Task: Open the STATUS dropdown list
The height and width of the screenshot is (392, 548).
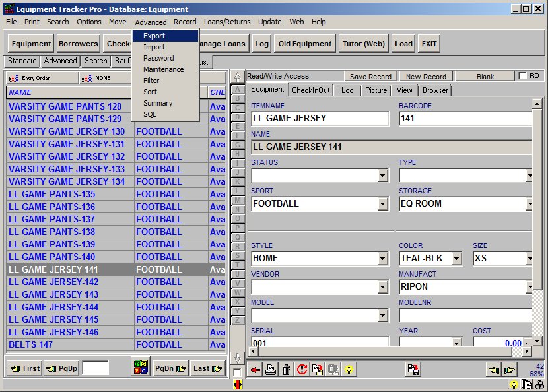Action: pyautogui.click(x=382, y=176)
